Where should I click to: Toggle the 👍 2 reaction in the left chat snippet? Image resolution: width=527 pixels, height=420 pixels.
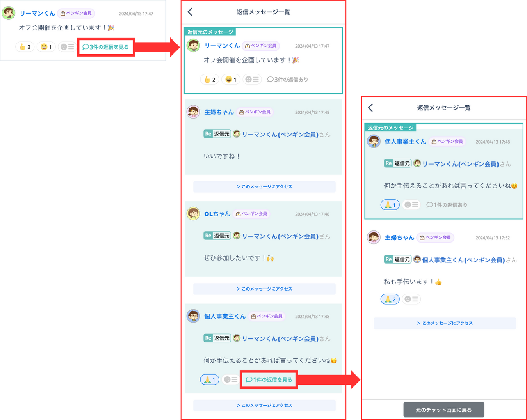25,47
